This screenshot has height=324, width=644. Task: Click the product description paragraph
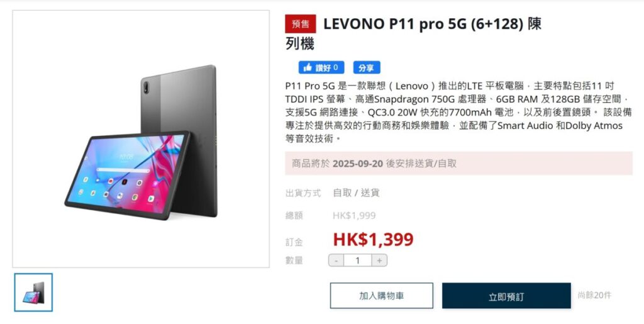458,112
